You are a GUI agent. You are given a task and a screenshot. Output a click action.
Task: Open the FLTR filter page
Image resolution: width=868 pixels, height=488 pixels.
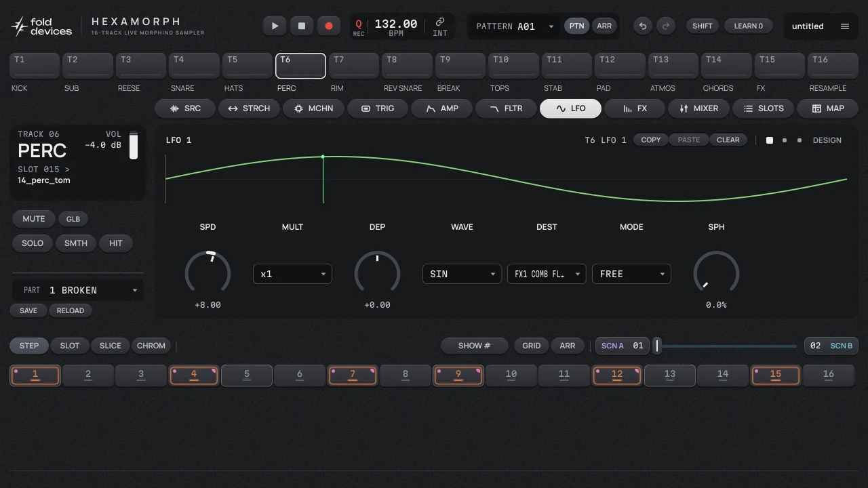coord(506,108)
